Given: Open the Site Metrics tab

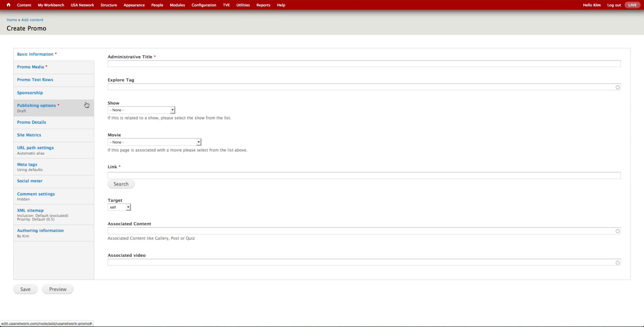Looking at the screenshot, I should pyautogui.click(x=29, y=135).
